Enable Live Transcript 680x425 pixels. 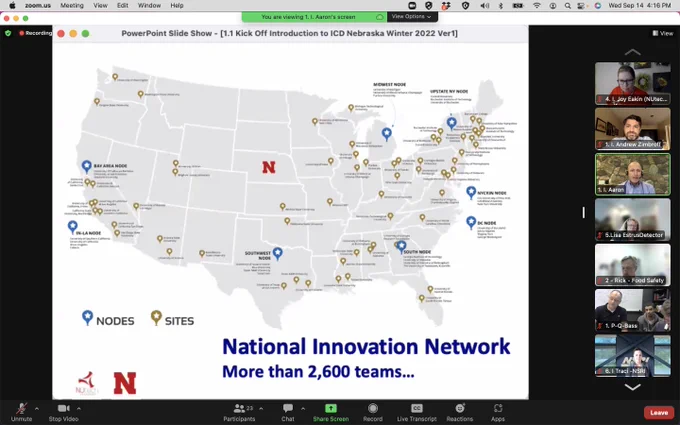tap(416, 412)
